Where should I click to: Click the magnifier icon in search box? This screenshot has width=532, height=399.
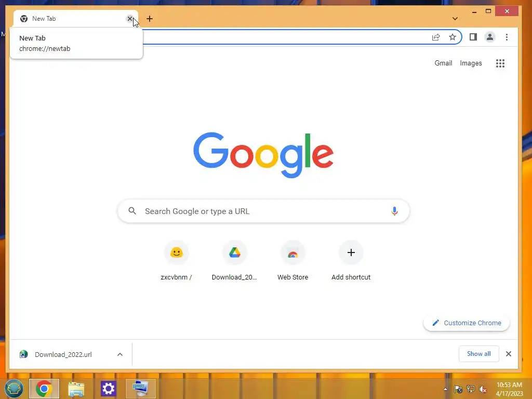[x=132, y=211]
